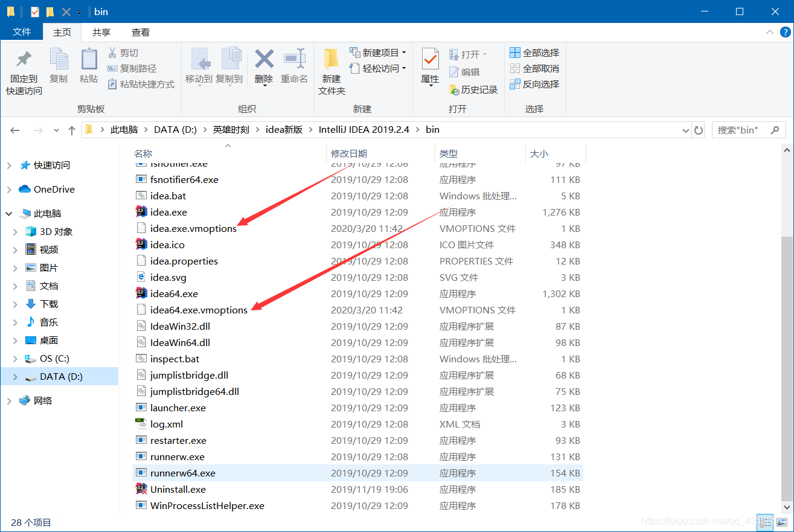The image size is (794, 532).
Task: Click the Cut scissors item
Action: click(x=123, y=53)
